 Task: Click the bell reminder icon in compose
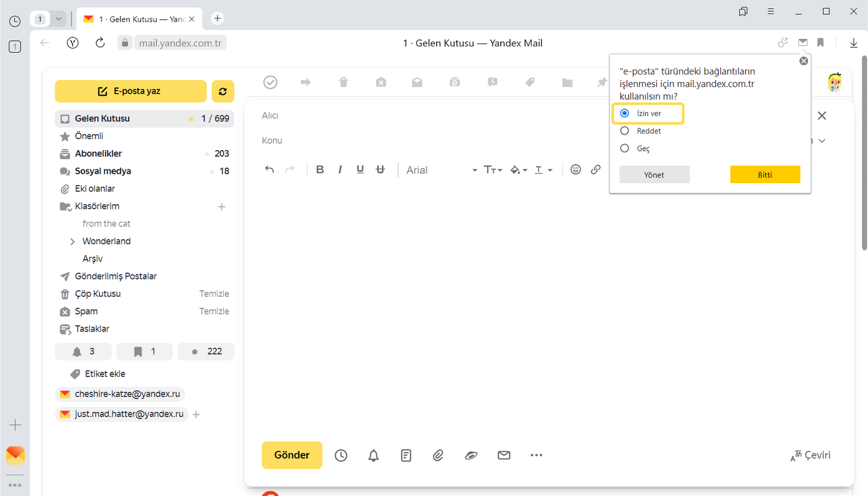click(x=373, y=456)
